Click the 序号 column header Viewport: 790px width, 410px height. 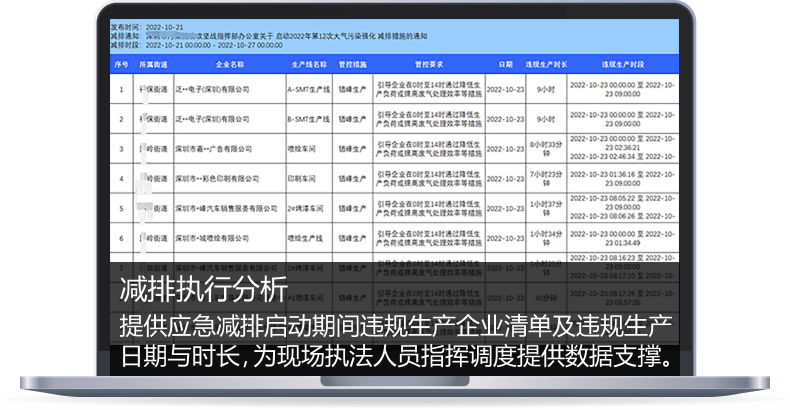point(122,63)
